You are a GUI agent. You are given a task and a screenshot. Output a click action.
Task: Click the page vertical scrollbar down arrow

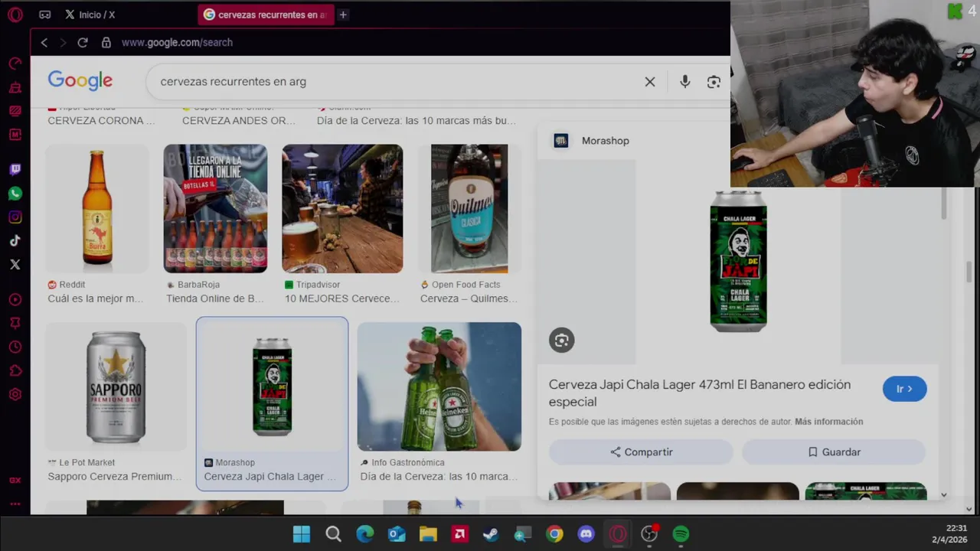click(x=969, y=509)
